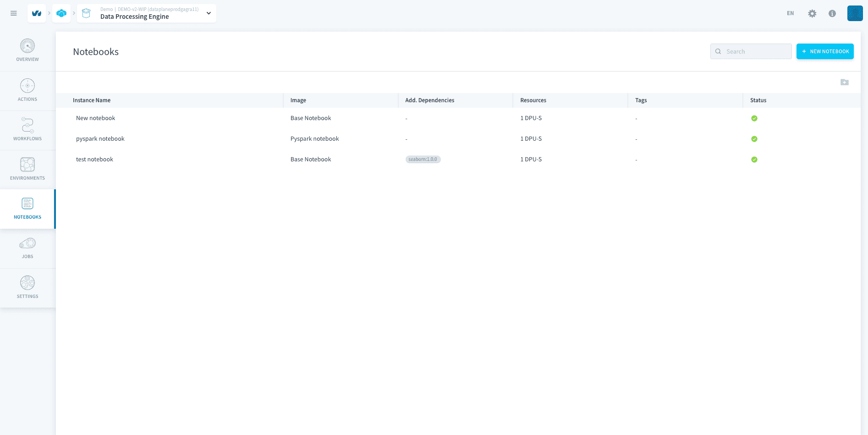Click the Demo | DEMO-v2-WIP breadcrumb text
Screen dimensions: 868x435
pyautogui.click(x=149, y=9)
